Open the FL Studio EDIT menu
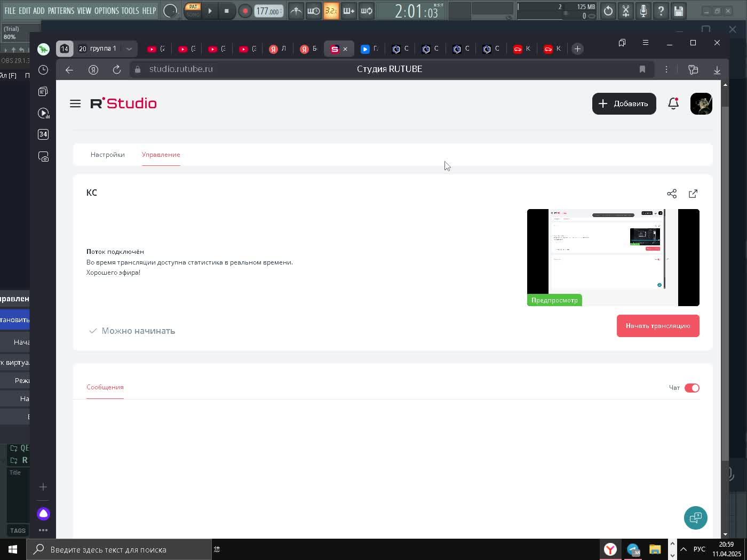The width and height of the screenshot is (747, 560). pos(25,11)
